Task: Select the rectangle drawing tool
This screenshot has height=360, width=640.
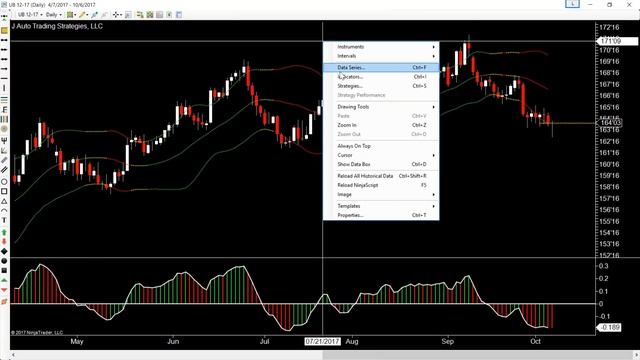Action: click(4, 191)
